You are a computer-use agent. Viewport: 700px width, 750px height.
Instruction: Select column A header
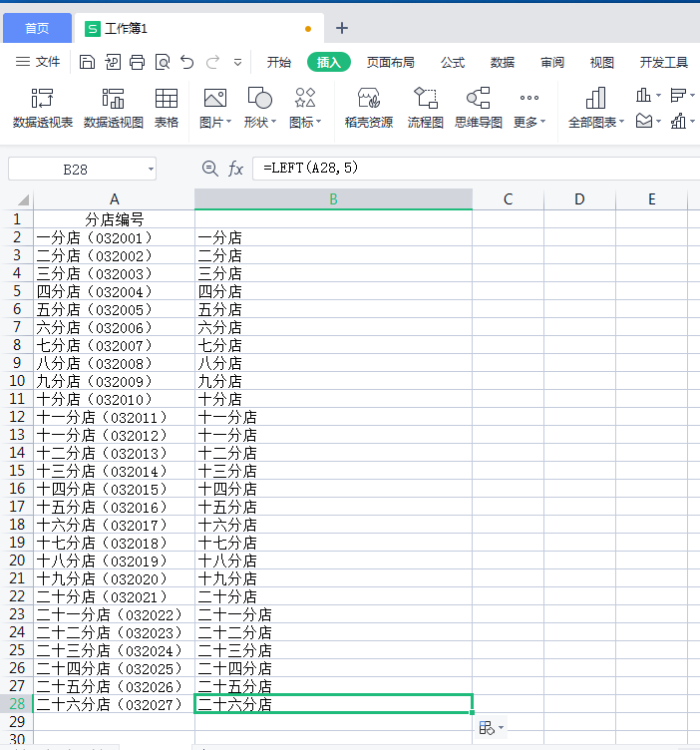click(114, 199)
